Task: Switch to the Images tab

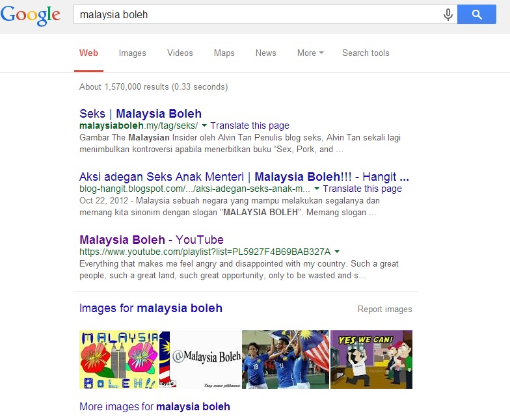Action: (133, 53)
